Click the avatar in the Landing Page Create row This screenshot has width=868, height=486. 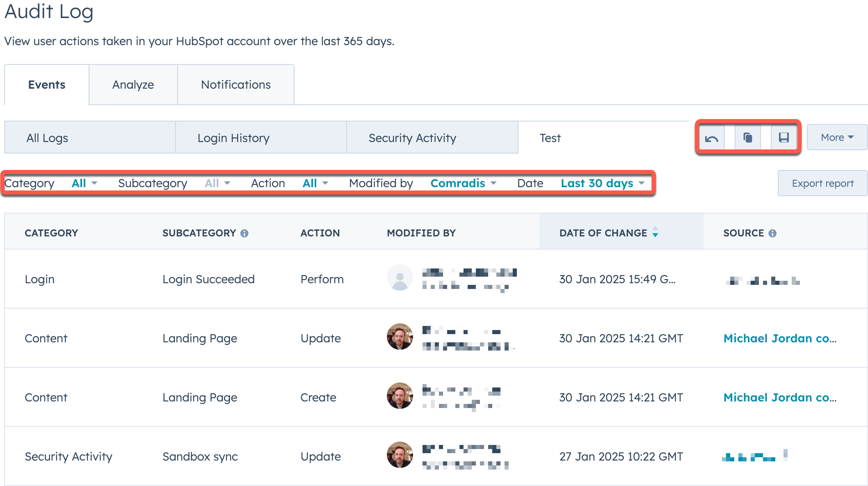(400, 396)
